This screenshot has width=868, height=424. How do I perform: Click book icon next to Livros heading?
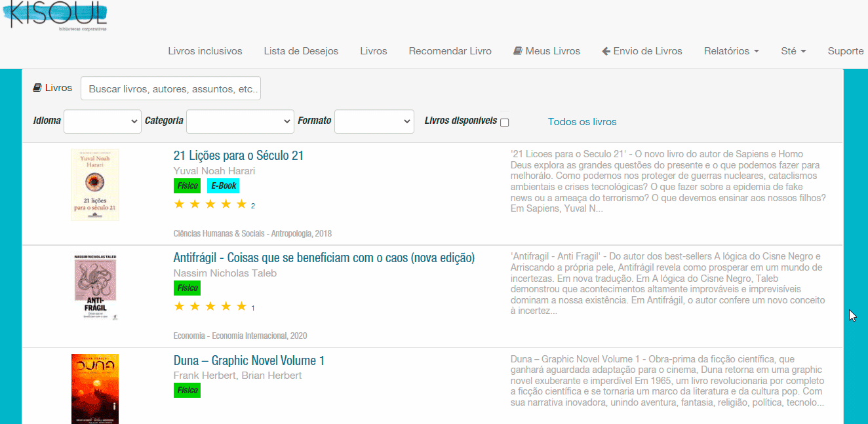coord(37,88)
